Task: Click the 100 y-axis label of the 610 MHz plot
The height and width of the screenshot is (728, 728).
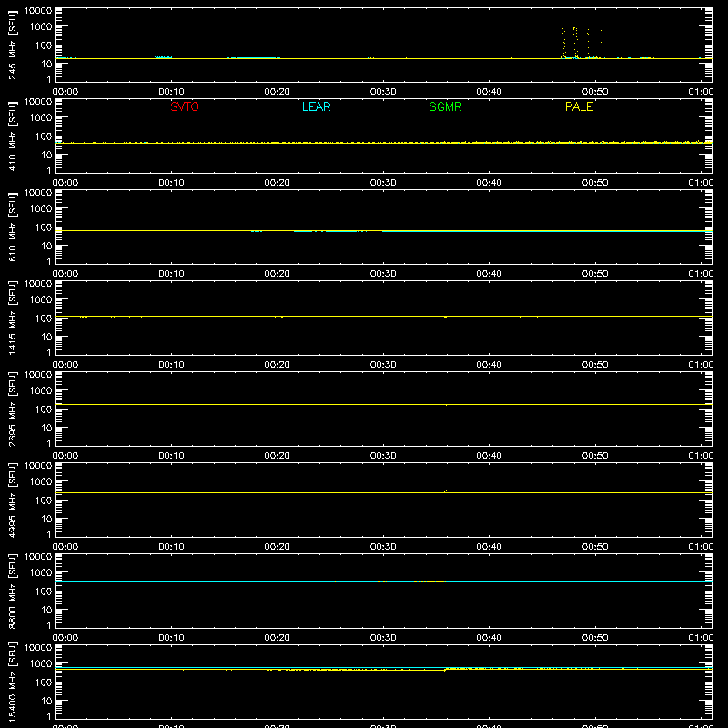Action: coord(44,227)
